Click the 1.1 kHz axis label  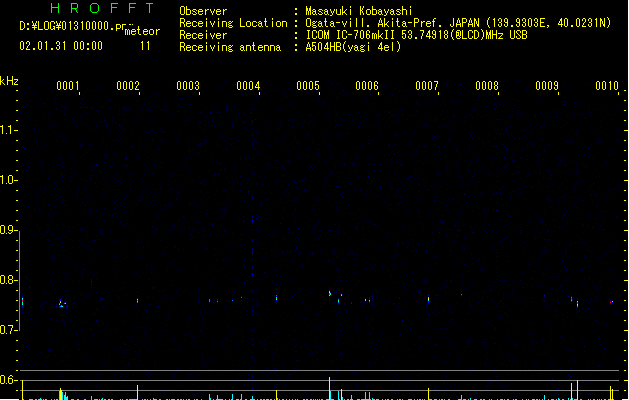pyautogui.click(x=8, y=130)
